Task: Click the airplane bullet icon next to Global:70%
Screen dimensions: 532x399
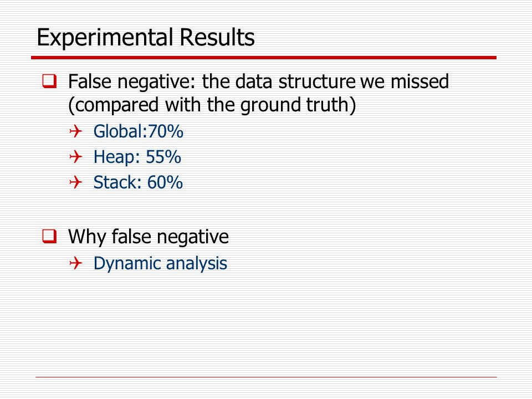Action: [x=76, y=131]
